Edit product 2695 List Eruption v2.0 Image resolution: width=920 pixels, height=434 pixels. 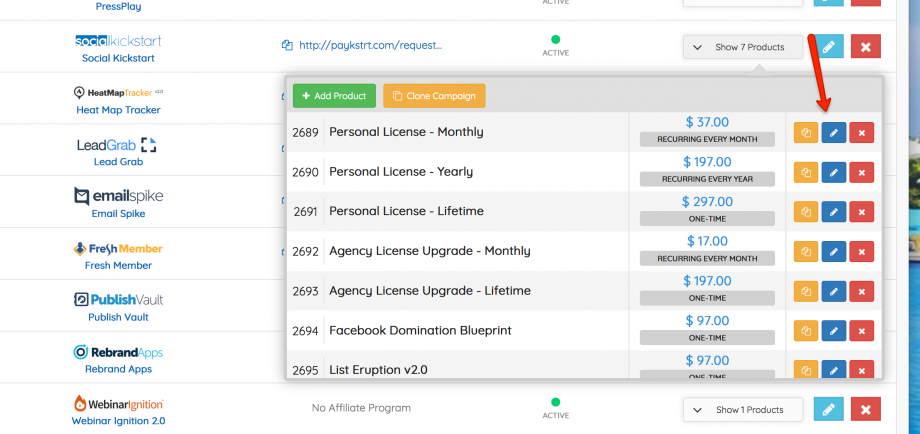point(834,369)
